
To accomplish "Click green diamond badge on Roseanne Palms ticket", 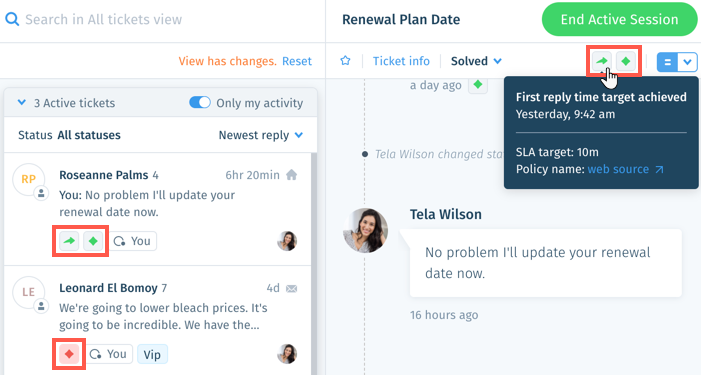I will (93, 241).
